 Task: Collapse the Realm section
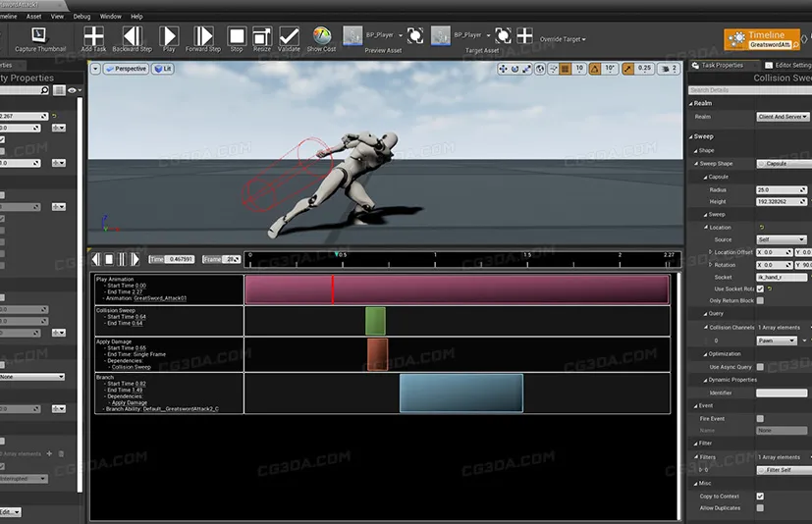point(691,104)
